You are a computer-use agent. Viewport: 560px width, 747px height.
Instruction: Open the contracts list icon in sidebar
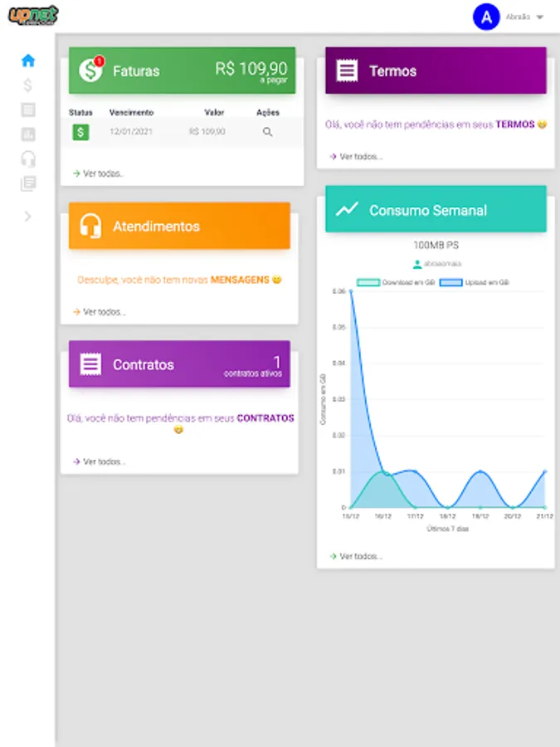(28, 110)
